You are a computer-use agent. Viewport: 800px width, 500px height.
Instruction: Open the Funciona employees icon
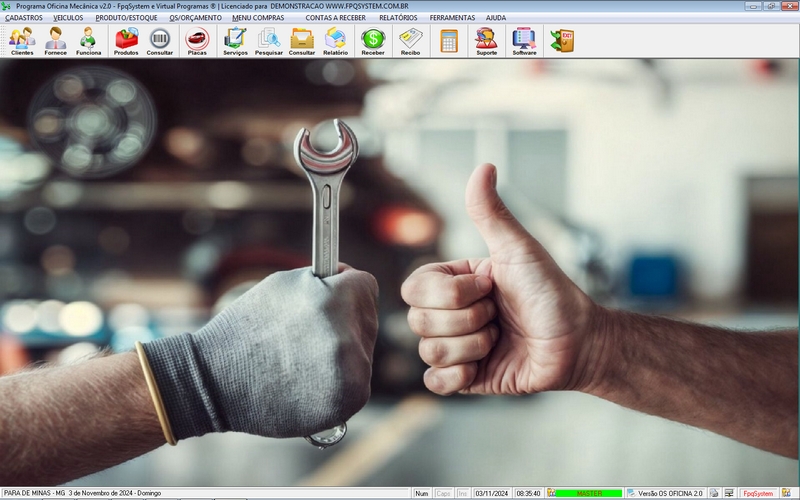(x=88, y=41)
